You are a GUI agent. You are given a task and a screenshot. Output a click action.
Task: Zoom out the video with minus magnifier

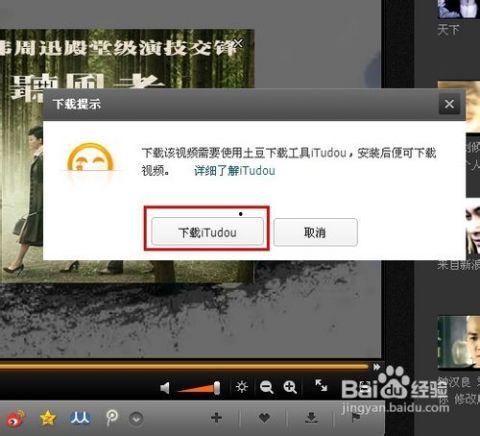click(x=266, y=387)
